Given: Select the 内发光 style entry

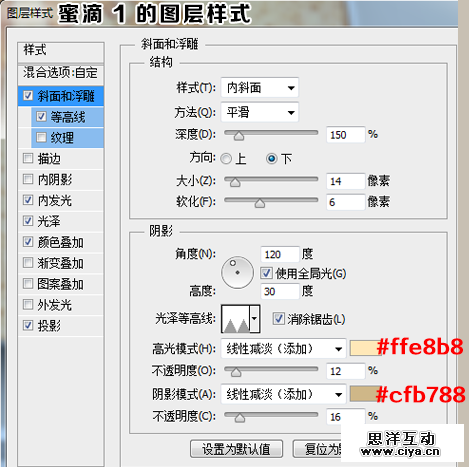Looking at the screenshot, I should pyautogui.click(x=61, y=200).
